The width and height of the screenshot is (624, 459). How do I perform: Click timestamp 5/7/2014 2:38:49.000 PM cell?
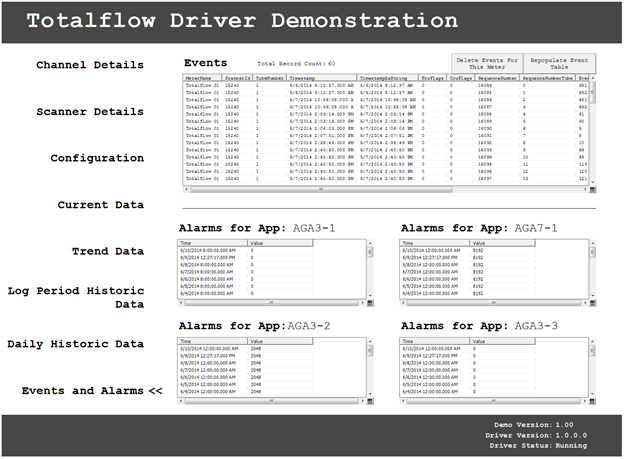[x=322, y=143]
